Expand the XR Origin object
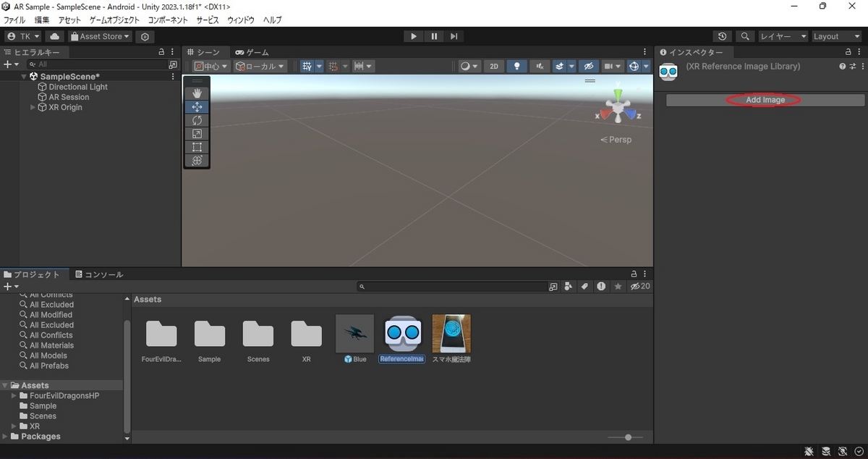Image resolution: width=868 pixels, height=459 pixels. [x=33, y=107]
